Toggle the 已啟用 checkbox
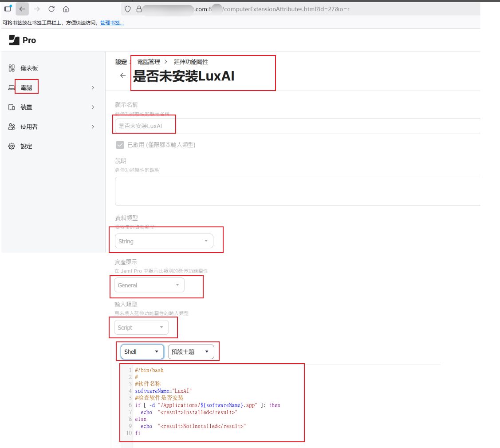Image resolution: width=500 pixels, height=448 pixels. point(120,145)
